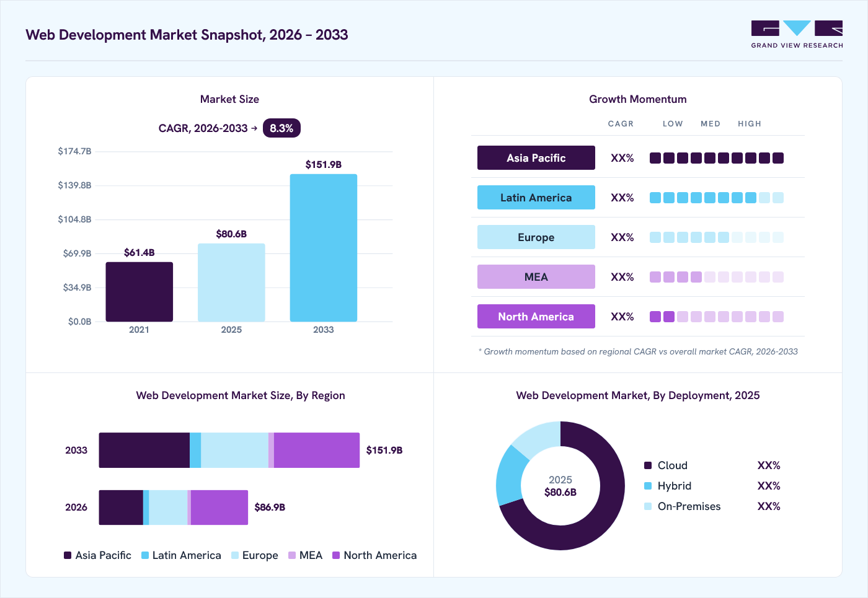Viewport: 868px width, 598px height.
Task: Click the 2021 market size bar
Action: 139,292
